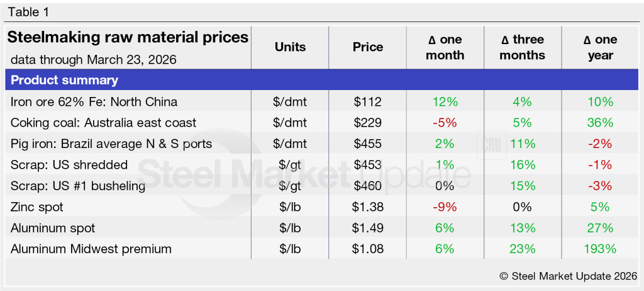Click the Aluminum spot price $1.49
The image size is (644, 291).
[x=368, y=228]
